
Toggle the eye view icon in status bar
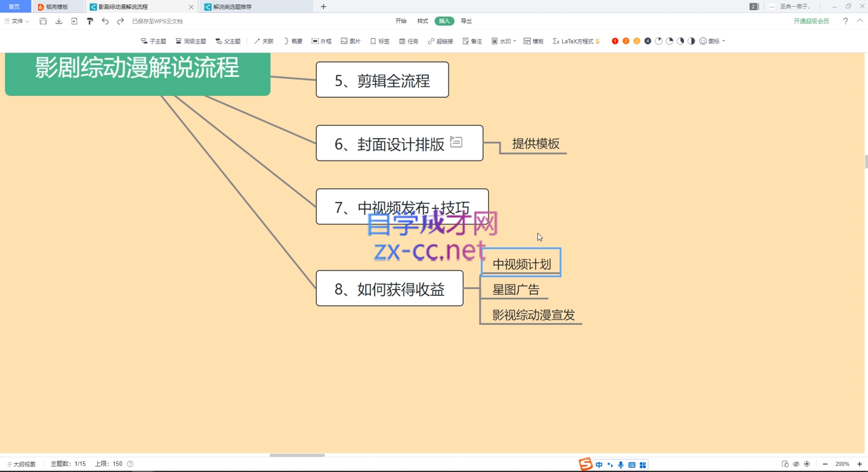coord(796,465)
